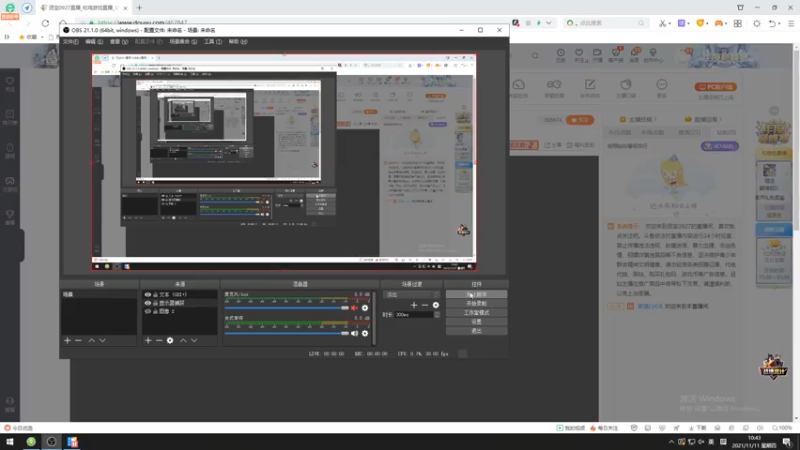Open Windows notification center icon
800x450 pixels.
[x=787, y=442]
